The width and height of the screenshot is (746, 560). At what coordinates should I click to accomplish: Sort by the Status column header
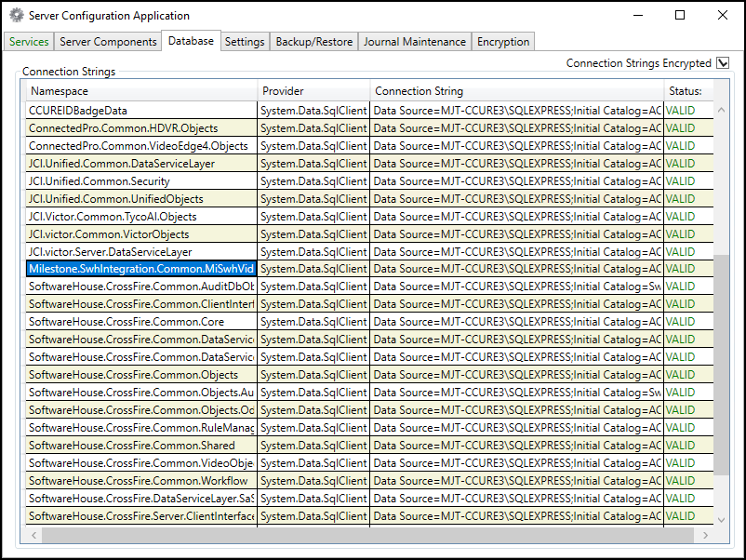pos(686,91)
